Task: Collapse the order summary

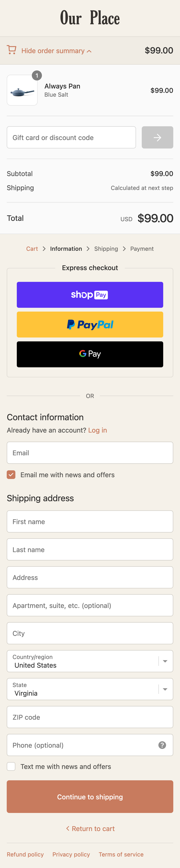Action: point(56,51)
